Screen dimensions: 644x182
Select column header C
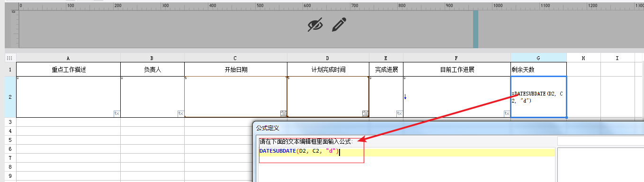(235, 58)
